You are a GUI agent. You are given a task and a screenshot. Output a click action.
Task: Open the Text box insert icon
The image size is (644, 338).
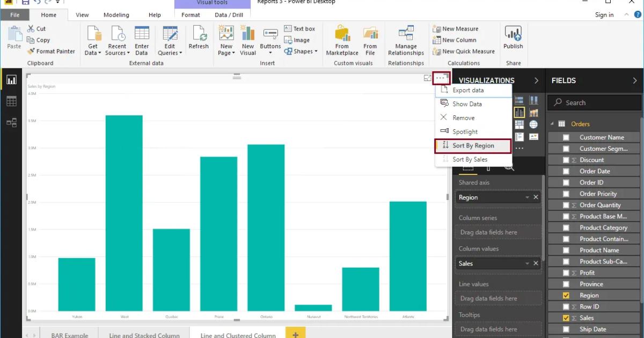(299, 28)
